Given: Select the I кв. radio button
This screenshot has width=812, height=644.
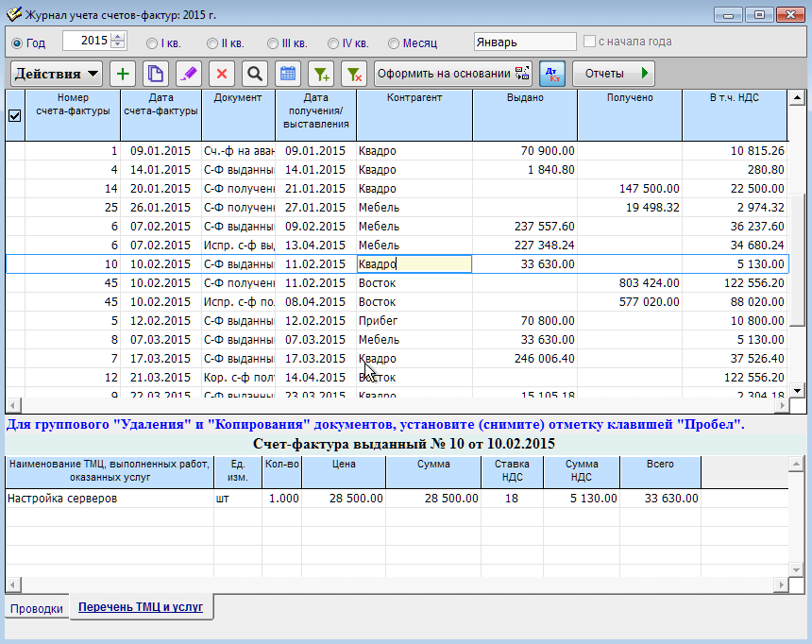Looking at the screenshot, I should coord(152,43).
